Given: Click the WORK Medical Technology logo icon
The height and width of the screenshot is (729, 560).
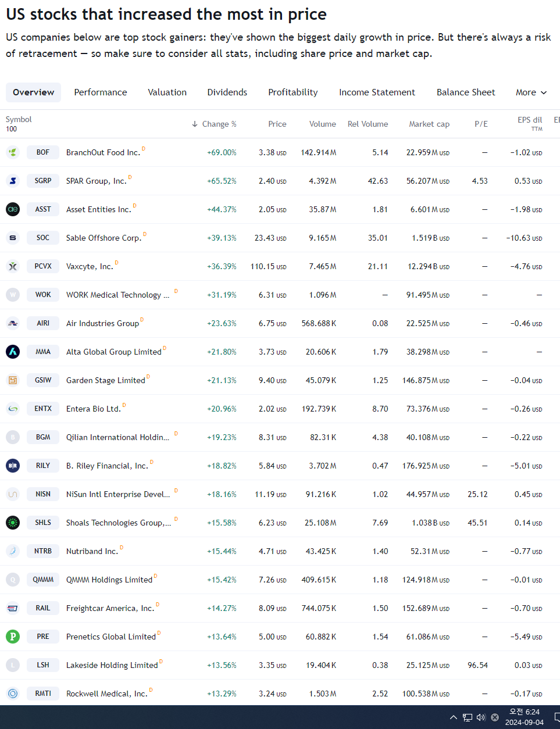Looking at the screenshot, I should point(13,295).
